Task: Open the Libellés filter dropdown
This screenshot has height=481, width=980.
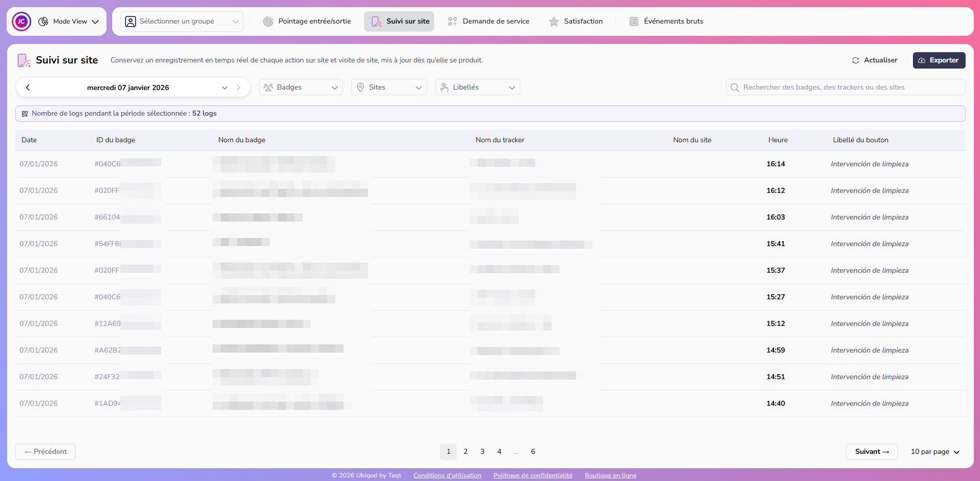Action: pyautogui.click(x=477, y=87)
